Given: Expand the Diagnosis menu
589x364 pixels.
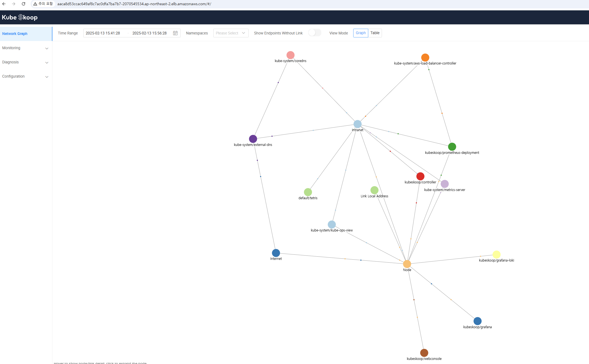Looking at the screenshot, I should [25, 62].
